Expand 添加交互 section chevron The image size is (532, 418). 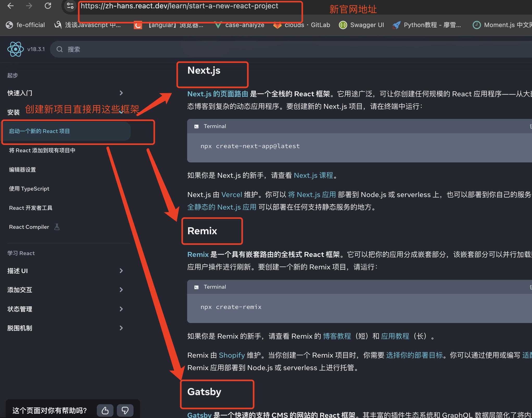click(121, 290)
